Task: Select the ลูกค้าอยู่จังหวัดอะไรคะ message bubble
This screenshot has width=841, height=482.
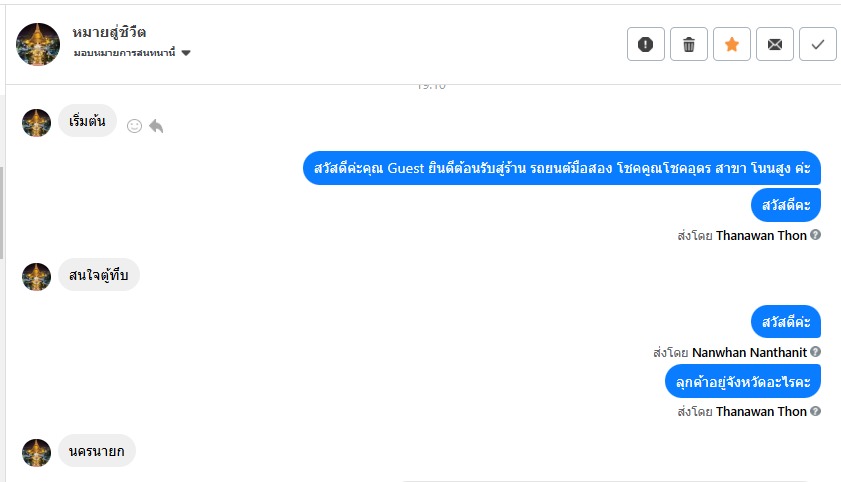Action: [743, 381]
